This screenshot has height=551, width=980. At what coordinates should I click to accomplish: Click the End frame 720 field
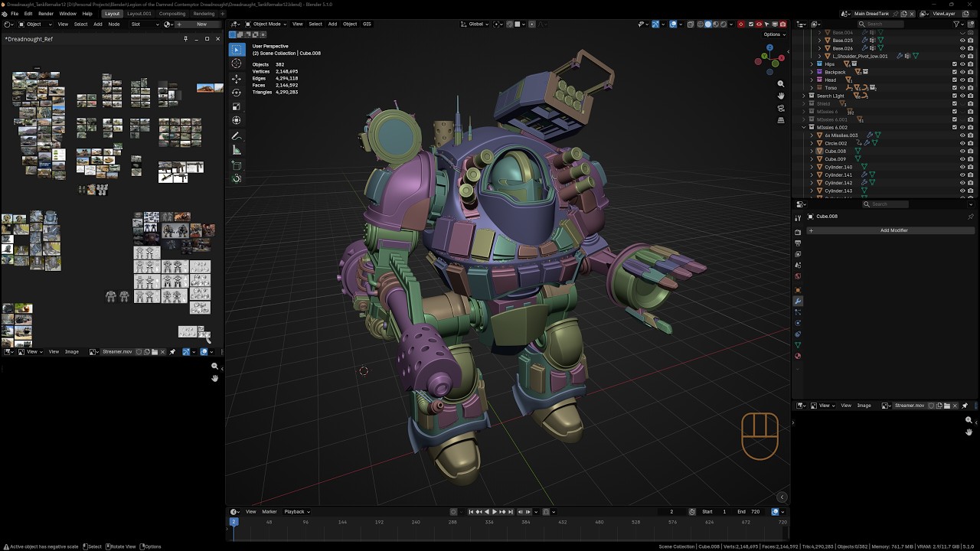coord(747,511)
